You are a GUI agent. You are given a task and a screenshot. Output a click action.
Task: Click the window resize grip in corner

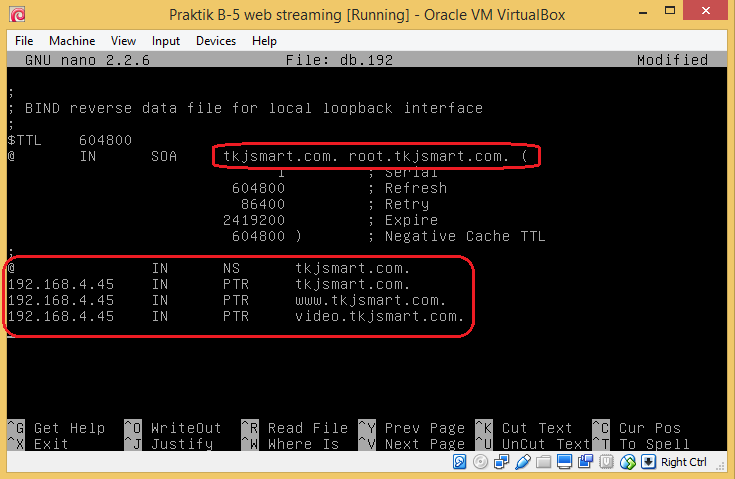click(x=721, y=464)
